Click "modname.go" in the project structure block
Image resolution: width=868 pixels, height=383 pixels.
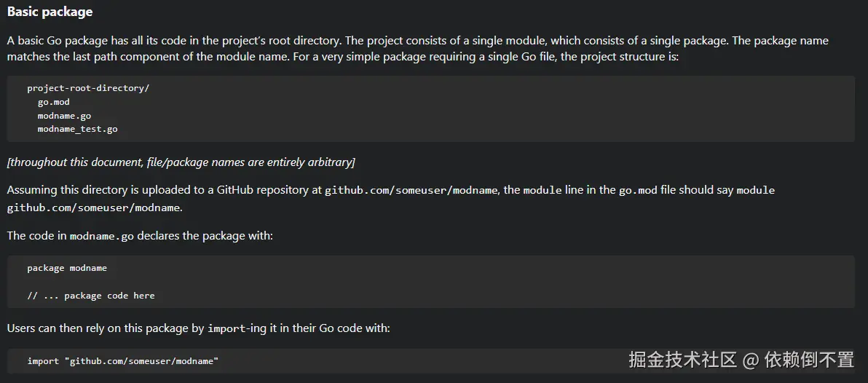pos(64,116)
